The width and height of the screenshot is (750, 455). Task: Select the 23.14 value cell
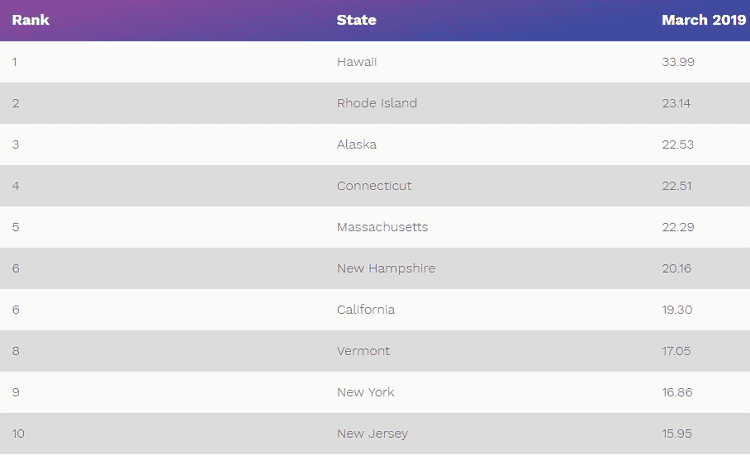pos(677,103)
